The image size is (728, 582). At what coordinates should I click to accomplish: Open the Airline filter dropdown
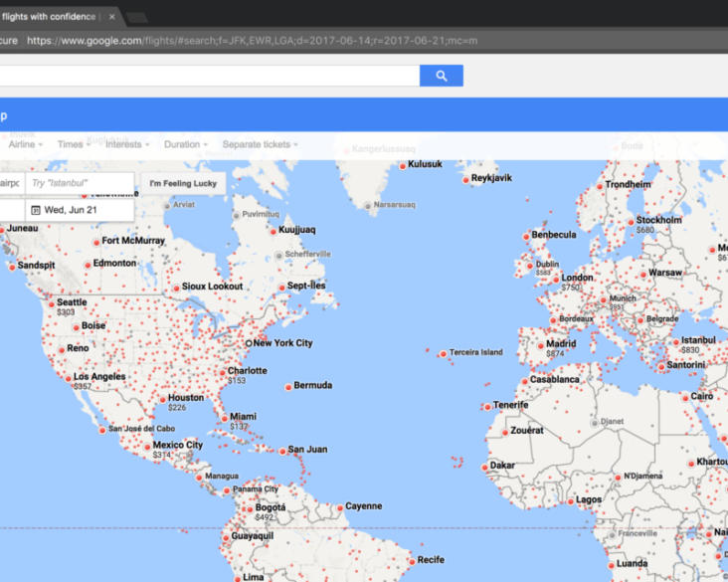point(25,144)
